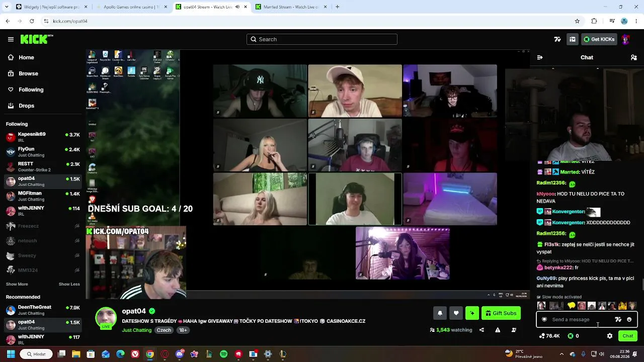Open DeenTheGreat in Recommended list
This screenshot has width=644, height=362.
click(x=43, y=310)
